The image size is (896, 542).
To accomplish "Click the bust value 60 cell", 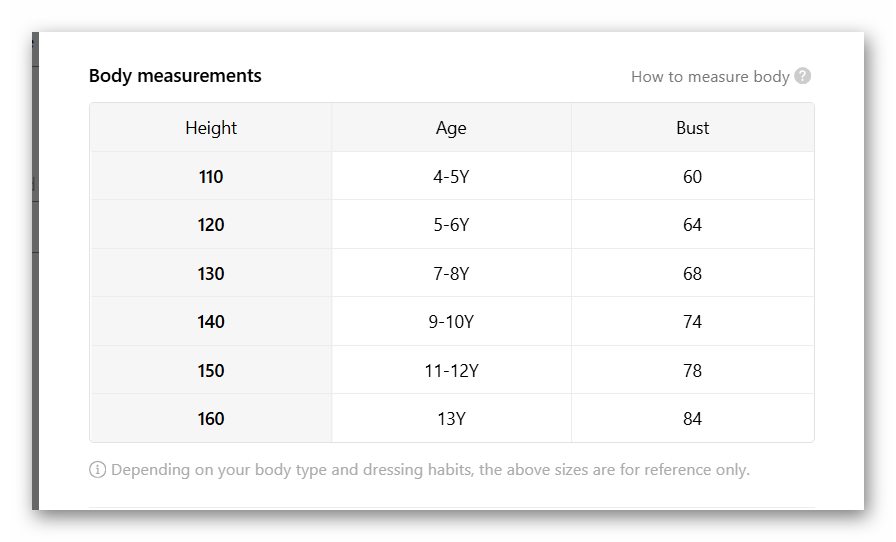I will (x=692, y=177).
